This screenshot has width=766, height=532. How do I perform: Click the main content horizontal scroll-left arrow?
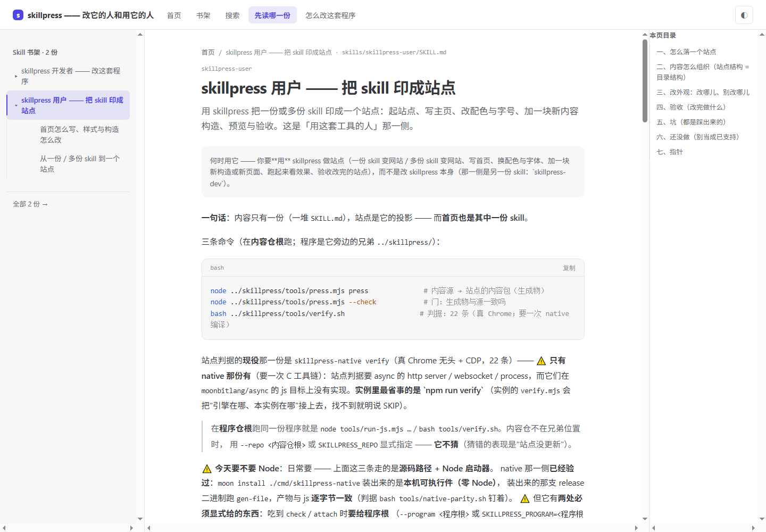(x=149, y=528)
